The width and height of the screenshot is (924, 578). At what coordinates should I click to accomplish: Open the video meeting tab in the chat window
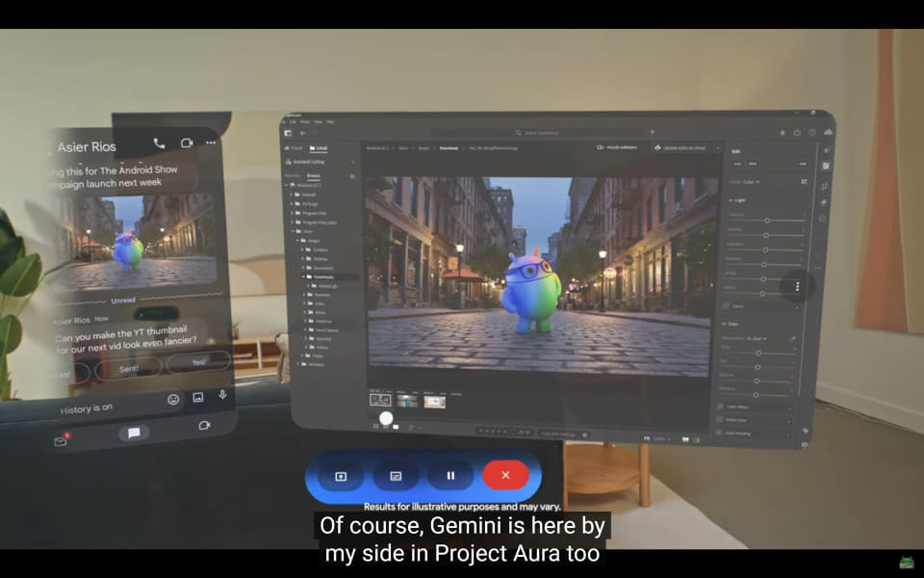204,425
